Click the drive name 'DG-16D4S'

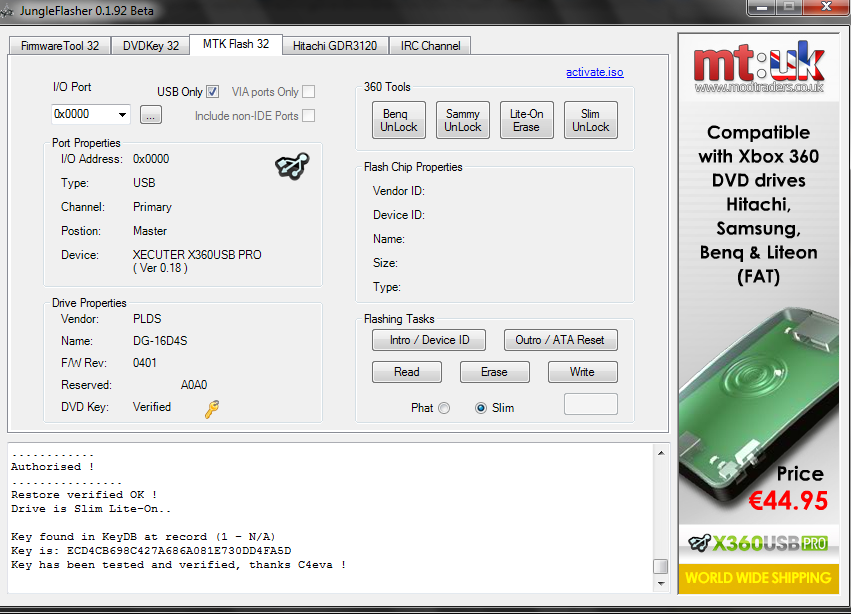tap(160, 341)
